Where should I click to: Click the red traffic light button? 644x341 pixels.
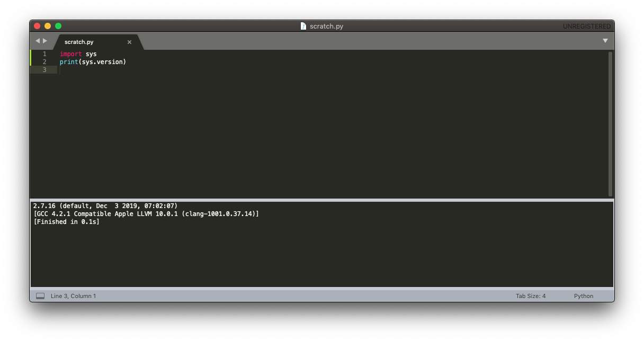coord(37,25)
